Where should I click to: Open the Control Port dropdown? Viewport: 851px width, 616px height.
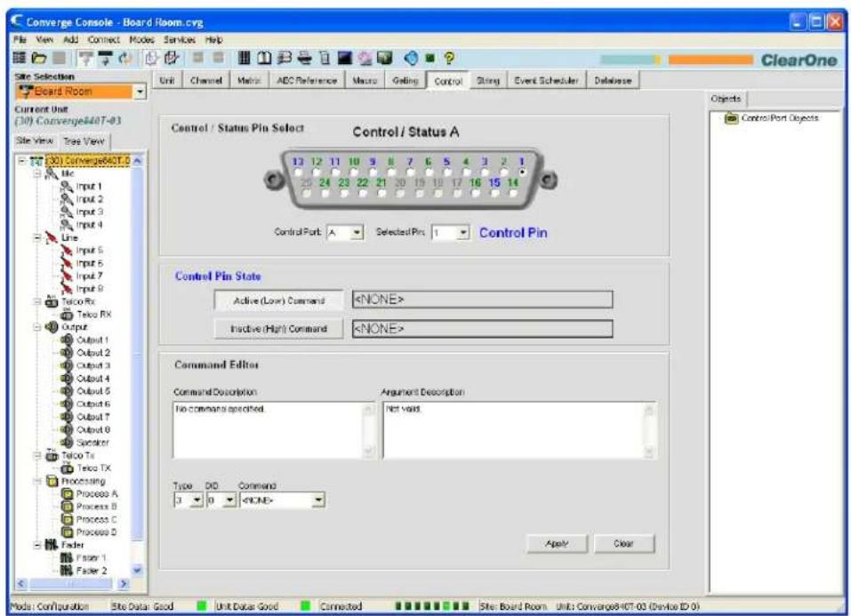(357, 233)
